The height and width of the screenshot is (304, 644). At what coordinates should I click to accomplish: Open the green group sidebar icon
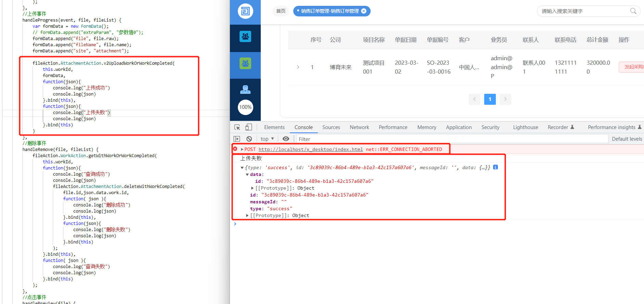click(245, 63)
